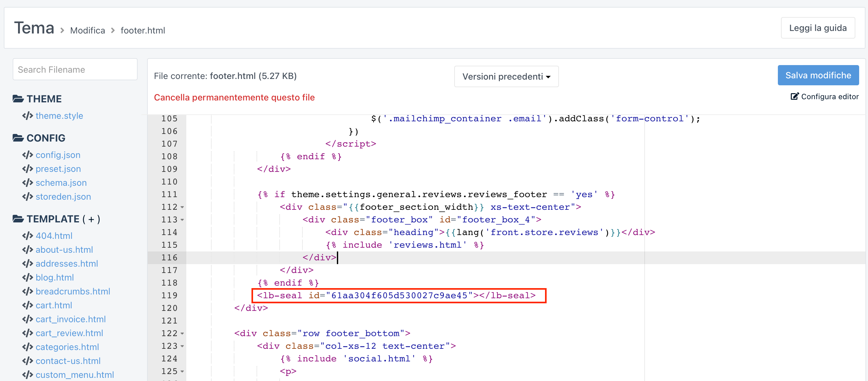
Task: Click code icon beside schema.json
Action: tap(28, 182)
